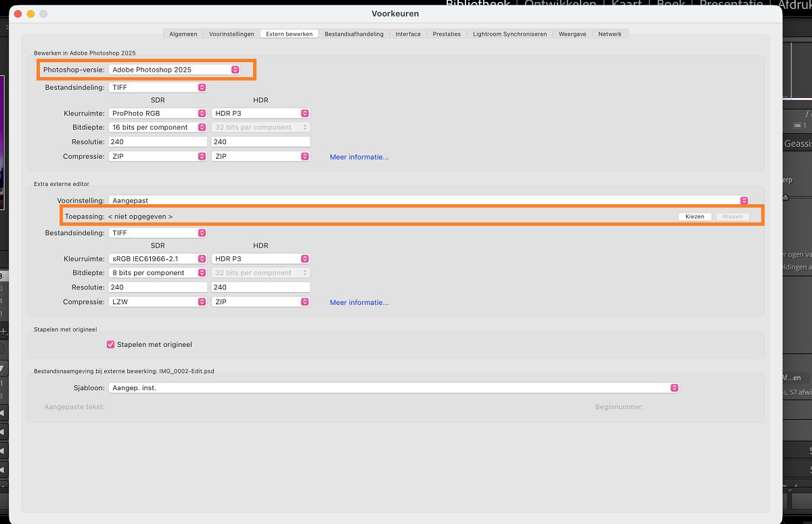Uncheck Stapelen met origineel

(110, 344)
